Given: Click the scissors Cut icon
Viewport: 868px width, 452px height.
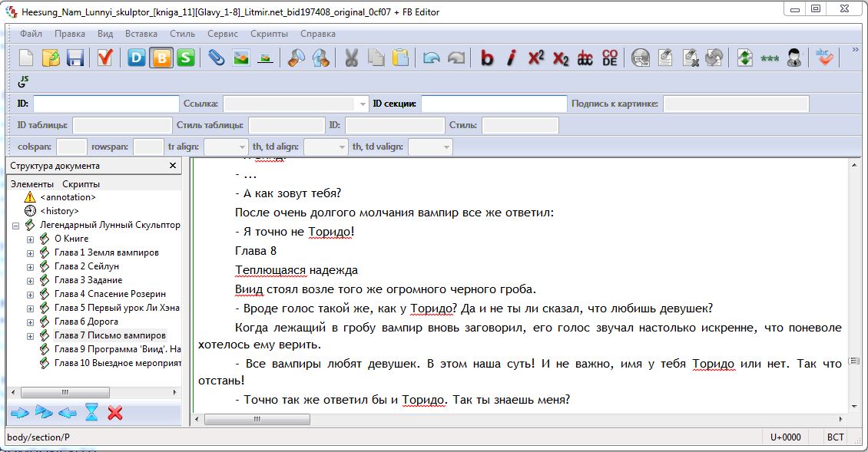Looking at the screenshot, I should (352, 58).
